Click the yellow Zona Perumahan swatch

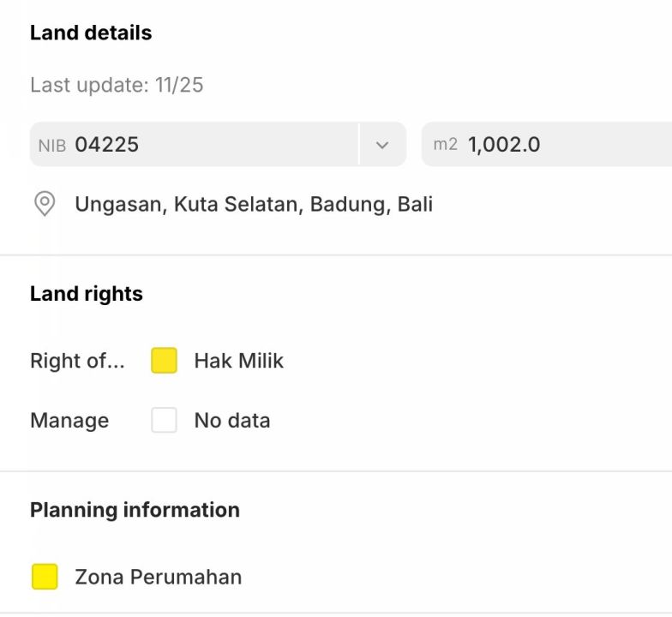(45, 577)
